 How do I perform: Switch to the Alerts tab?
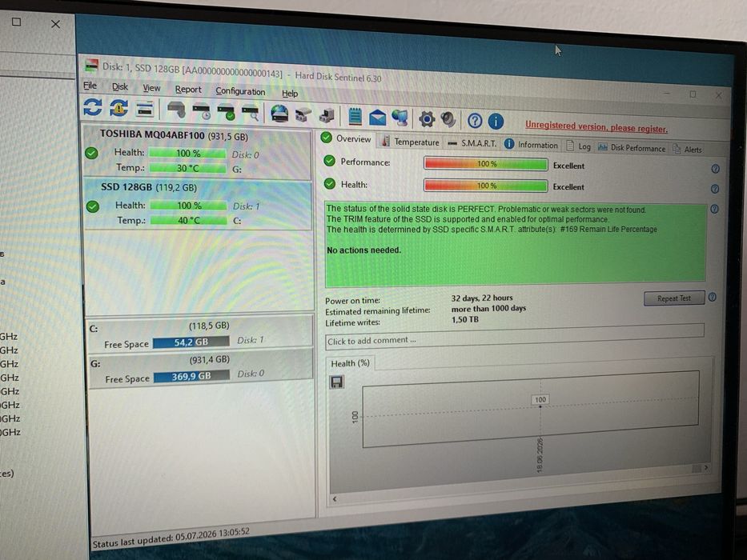pyautogui.click(x=687, y=150)
